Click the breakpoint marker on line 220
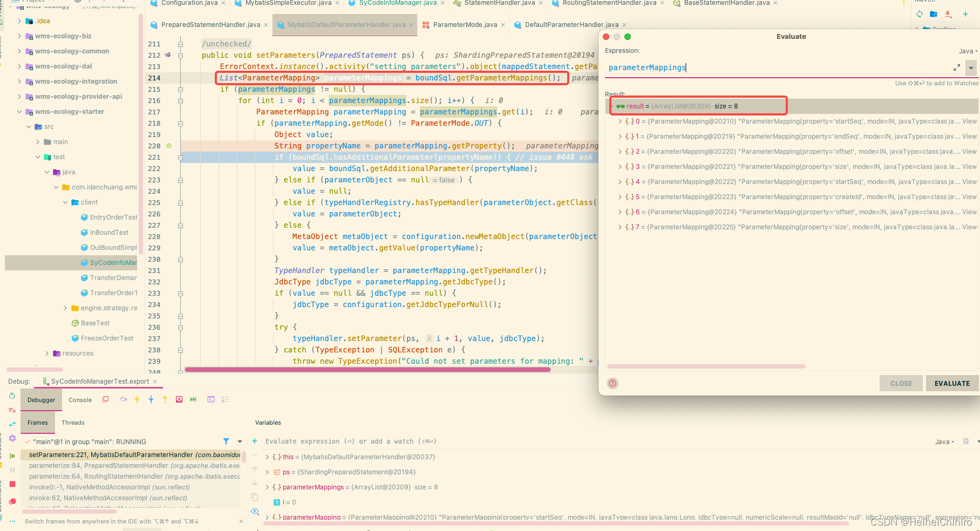The image size is (980, 531). pyautogui.click(x=169, y=146)
